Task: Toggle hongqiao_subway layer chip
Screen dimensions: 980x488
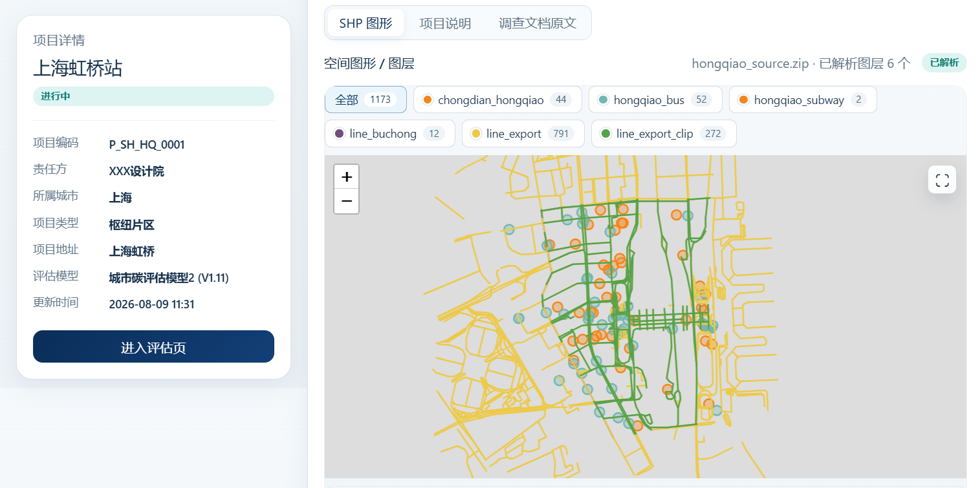Action: point(803,100)
